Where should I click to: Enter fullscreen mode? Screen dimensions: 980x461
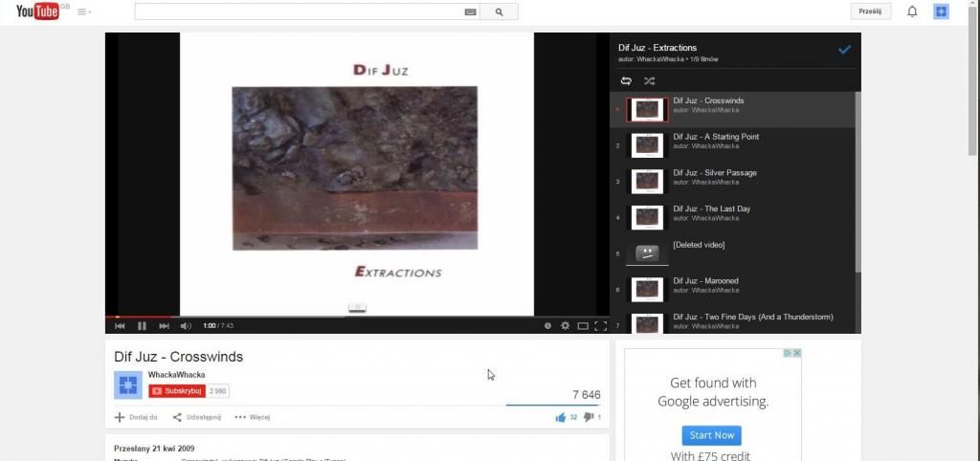(601, 325)
